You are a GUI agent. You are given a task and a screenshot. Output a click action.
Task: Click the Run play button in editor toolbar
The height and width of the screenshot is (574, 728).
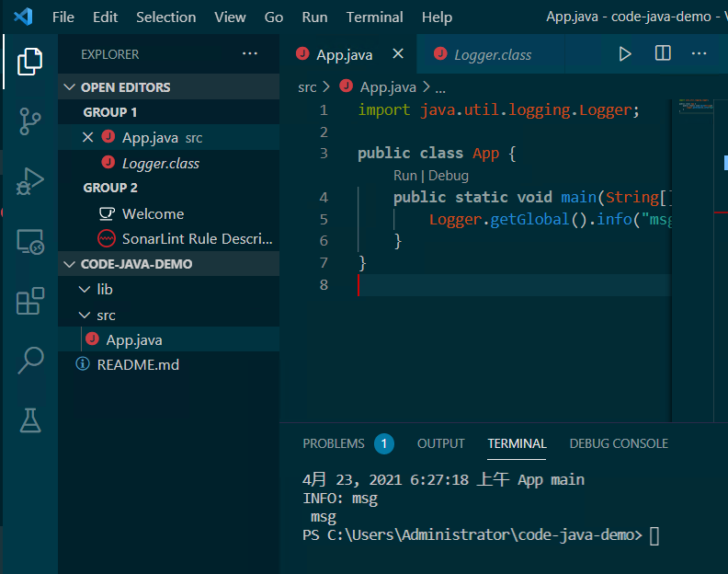(x=625, y=54)
